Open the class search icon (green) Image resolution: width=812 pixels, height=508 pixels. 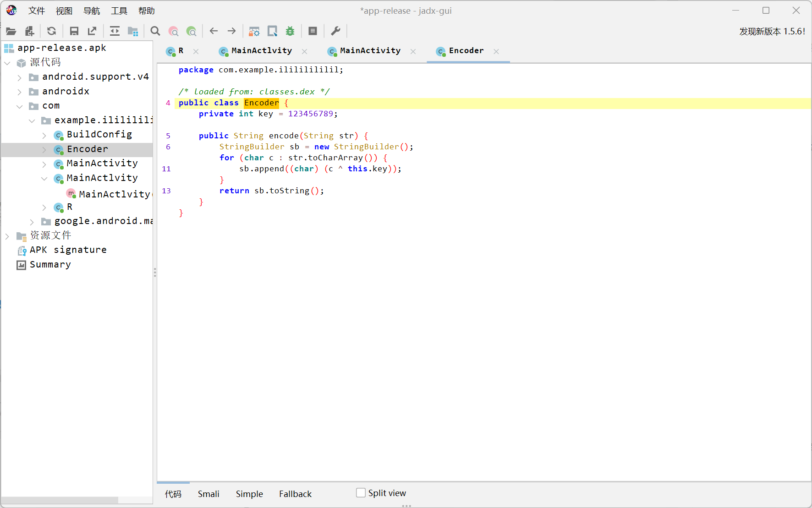192,31
